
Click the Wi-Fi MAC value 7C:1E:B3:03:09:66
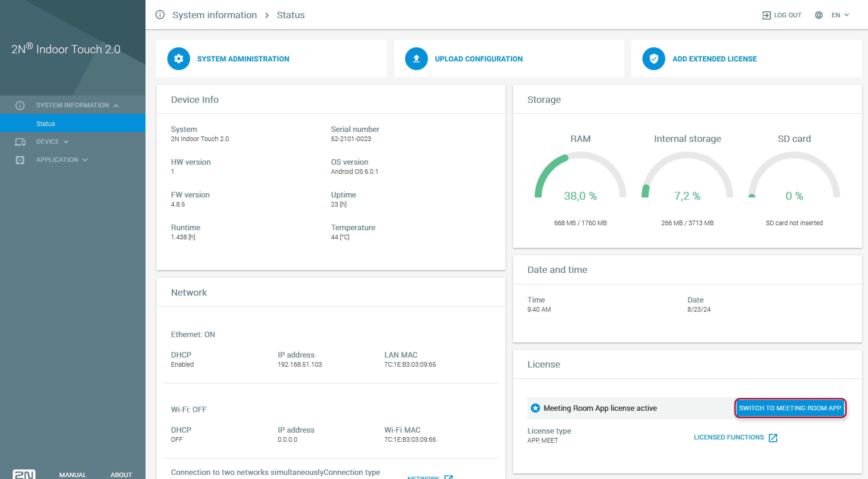pyautogui.click(x=410, y=440)
